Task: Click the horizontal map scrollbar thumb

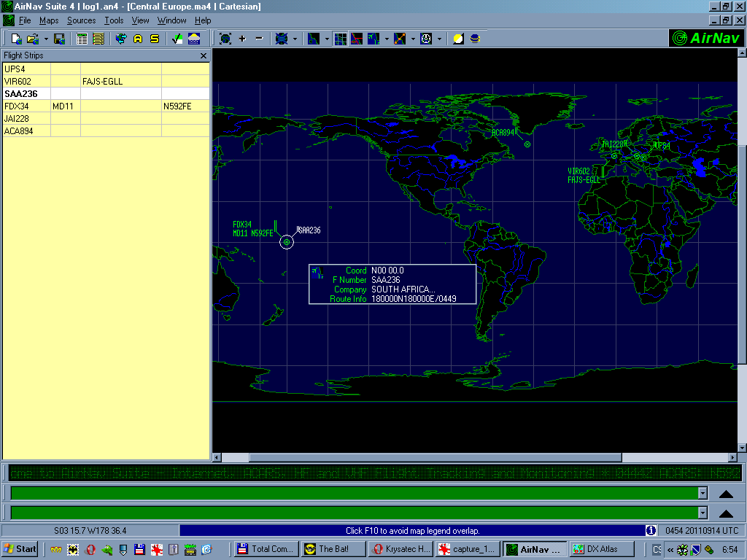Action: pyautogui.click(x=436, y=457)
